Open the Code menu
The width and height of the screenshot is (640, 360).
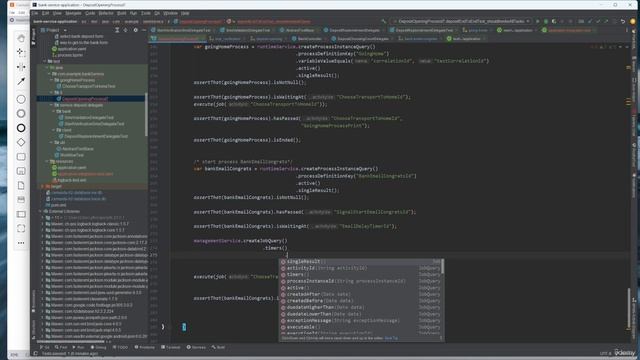[90, 13]
